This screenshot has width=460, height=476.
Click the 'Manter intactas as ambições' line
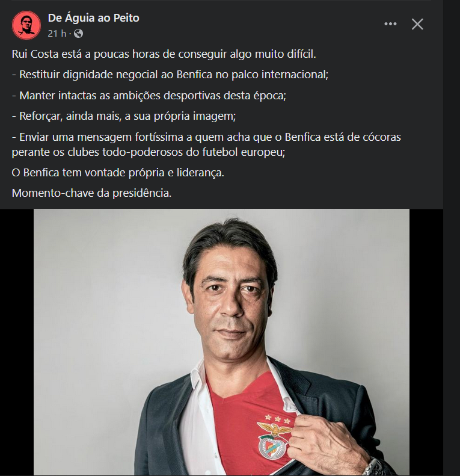(x=149, y=96)
